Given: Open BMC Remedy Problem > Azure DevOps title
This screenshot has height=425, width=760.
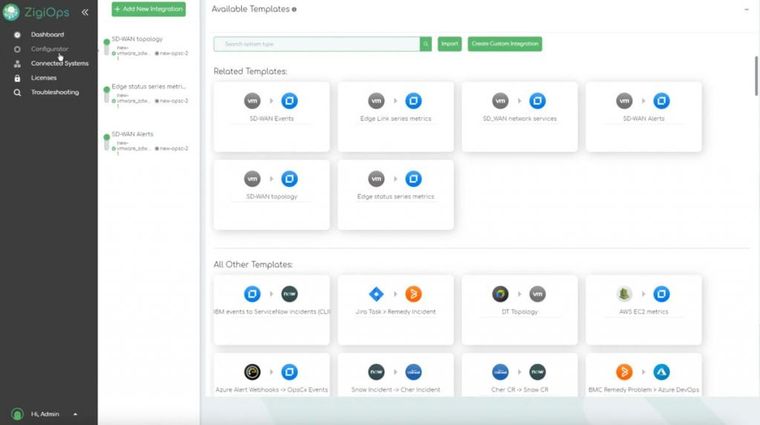Looking at the screenshot, I should [644, 390].
